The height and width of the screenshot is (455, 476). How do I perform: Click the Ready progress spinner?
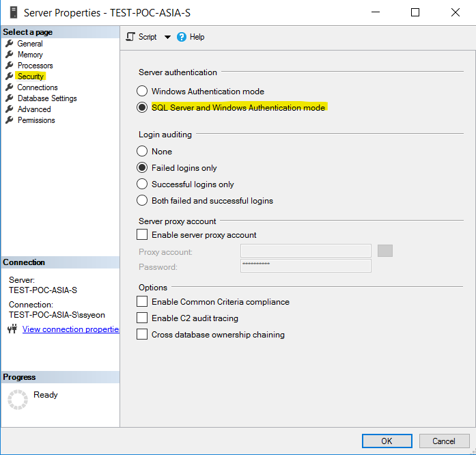(18, 400)
